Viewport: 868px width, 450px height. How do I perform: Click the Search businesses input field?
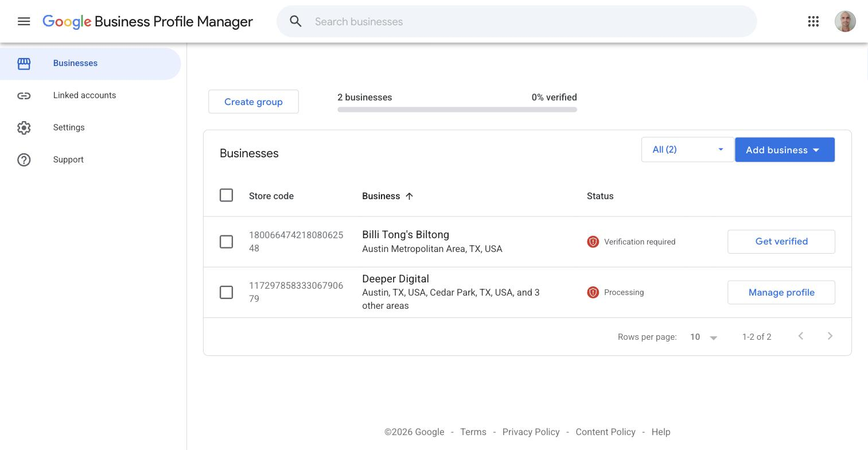pyautogui.click(x=516, y=21)
